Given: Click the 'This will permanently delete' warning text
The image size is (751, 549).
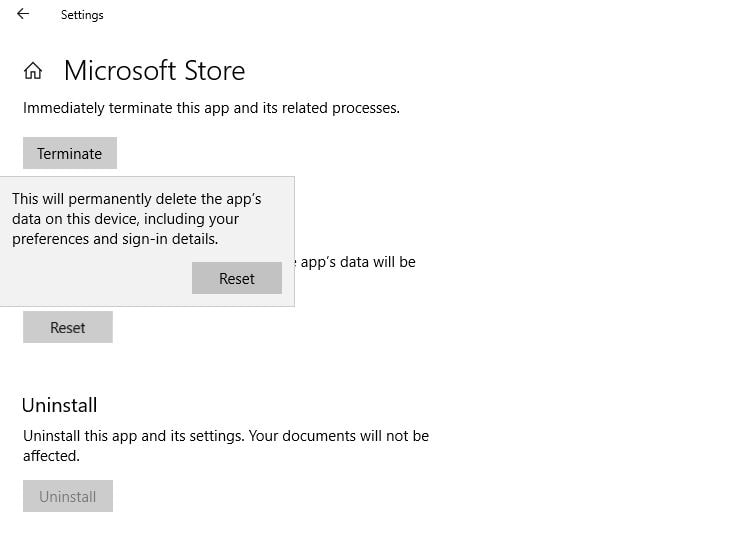Looking at the screenshot, I should point(137,219).
